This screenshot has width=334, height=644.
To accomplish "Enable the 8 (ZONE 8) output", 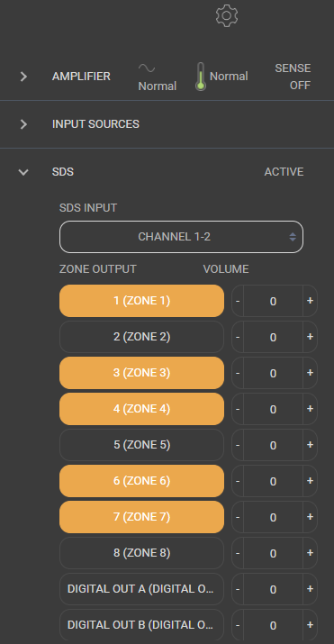I will point(141,553).
